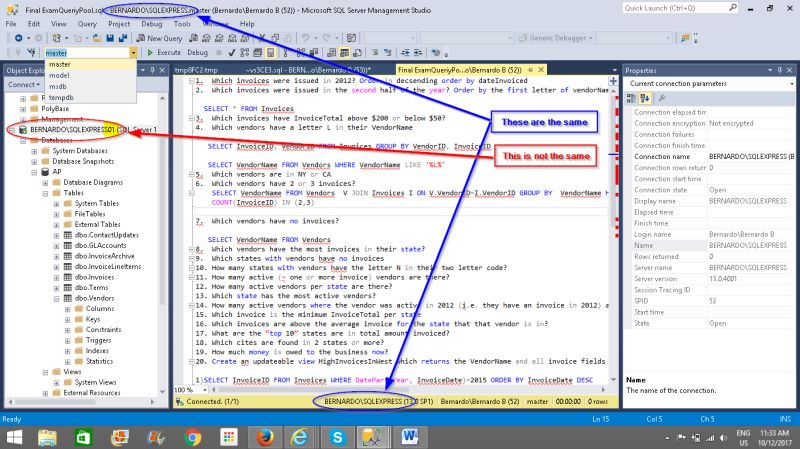Screen dimensions: 800x449
Task: Click the Navigate Backward arrow icon
Action: [18, 38]
